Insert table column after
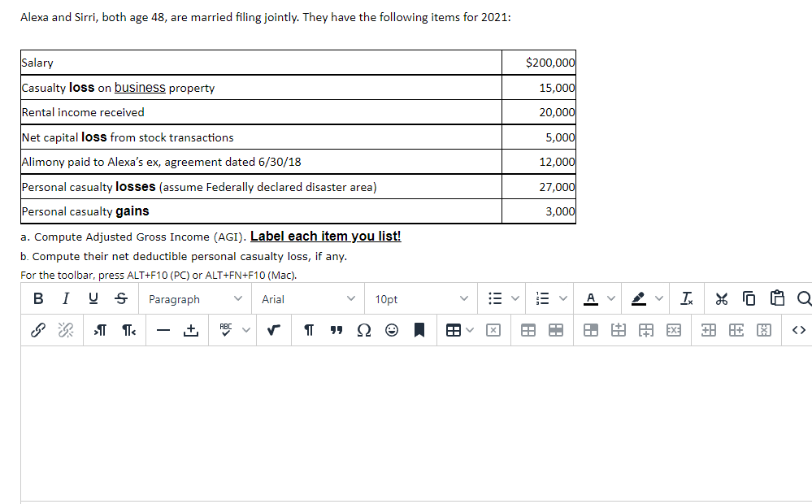Screen dimensions: 812x504 [x=736, y=330]
